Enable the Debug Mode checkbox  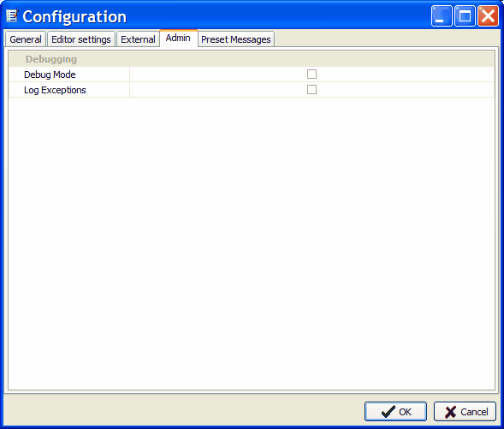pyautogui.click(x=311, y=74)
